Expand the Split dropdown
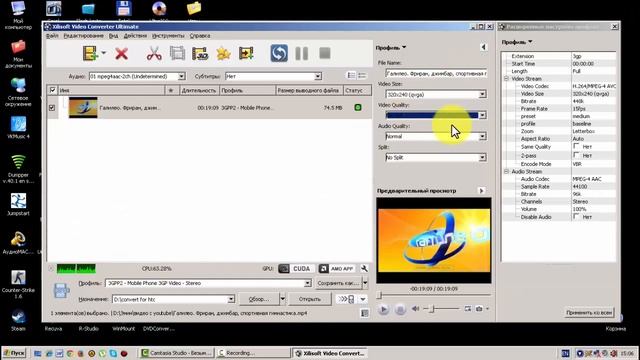640x360 pixels. tap(482, 158)
